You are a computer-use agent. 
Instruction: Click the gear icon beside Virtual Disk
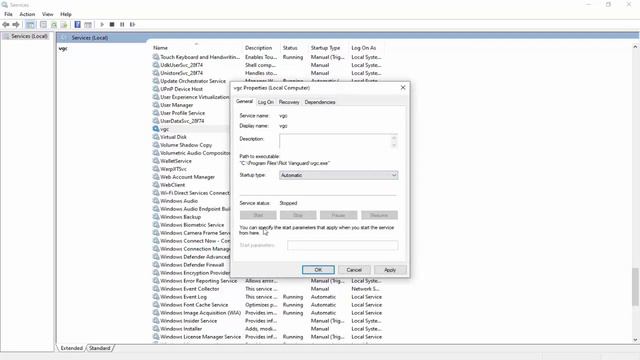pos(156,137)
